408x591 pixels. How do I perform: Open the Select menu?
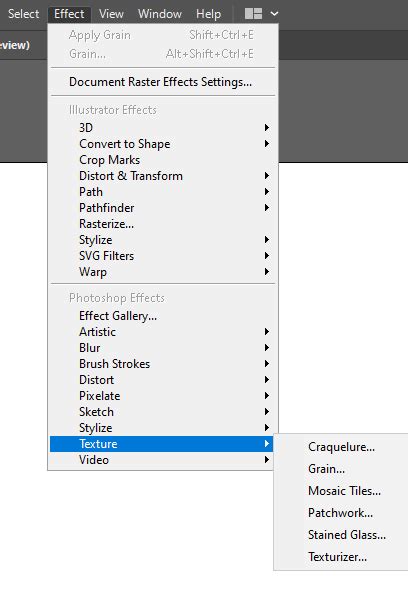(x=23, y=14)
